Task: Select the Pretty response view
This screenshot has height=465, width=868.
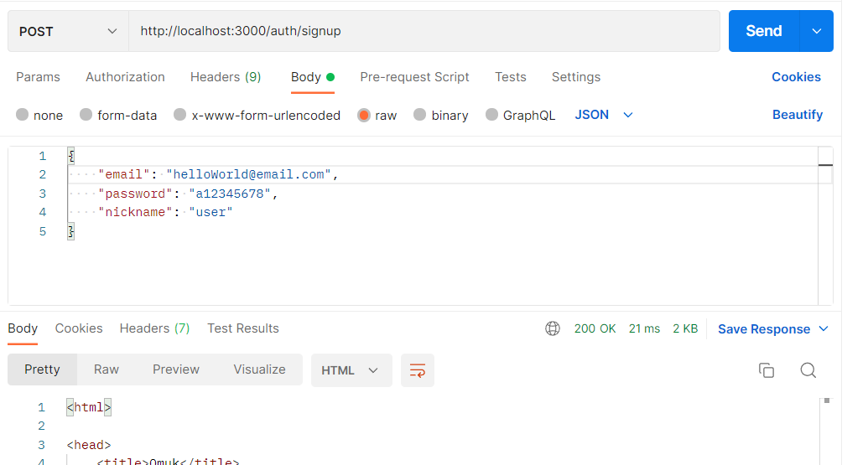Action: [x=42, y=369]
